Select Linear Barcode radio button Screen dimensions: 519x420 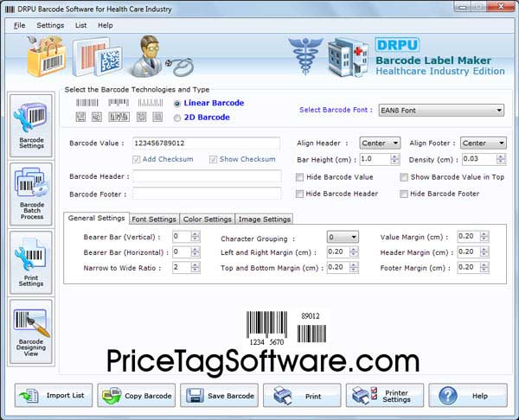tap(177, 104)
